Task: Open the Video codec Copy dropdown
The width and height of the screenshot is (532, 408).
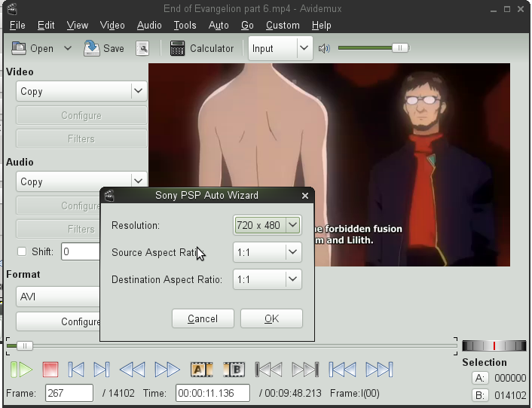Action: [x=81, y=91]
